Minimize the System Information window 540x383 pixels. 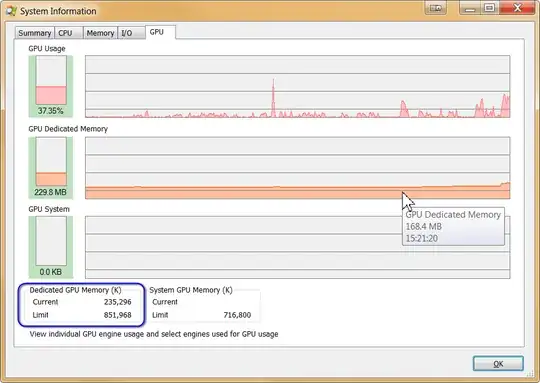pyautogui.click(x=470, y=8)
